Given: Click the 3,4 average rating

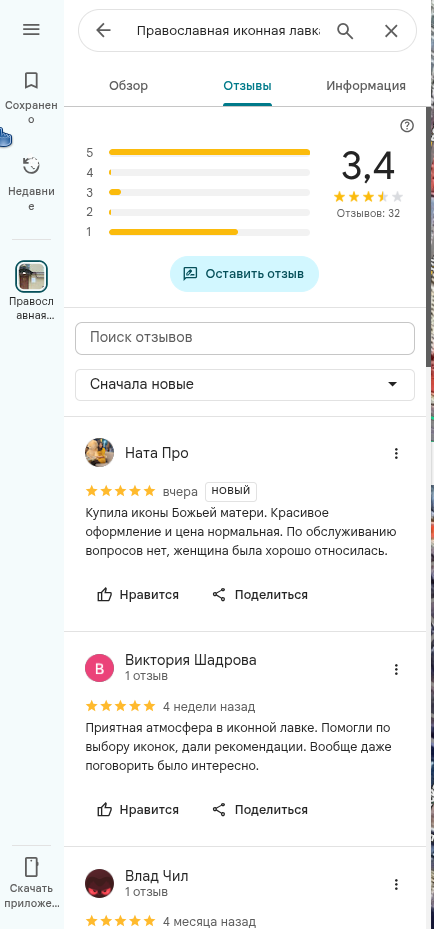Looking at the screenshot, I should coord(368,166).
